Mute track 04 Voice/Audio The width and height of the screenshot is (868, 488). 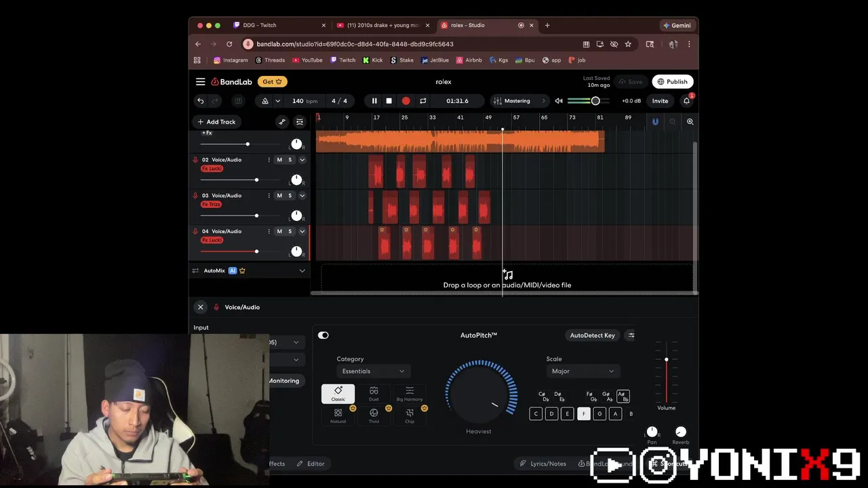[x=279, y=232]
